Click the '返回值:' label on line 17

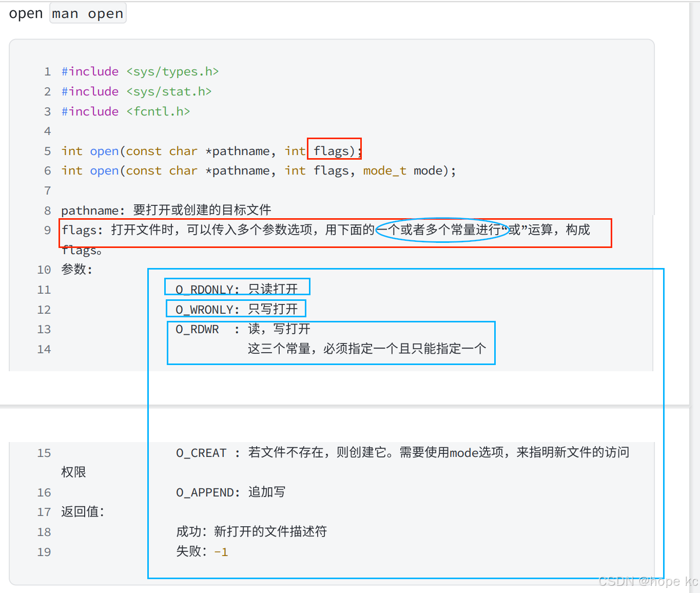click(x=83, y=512)
